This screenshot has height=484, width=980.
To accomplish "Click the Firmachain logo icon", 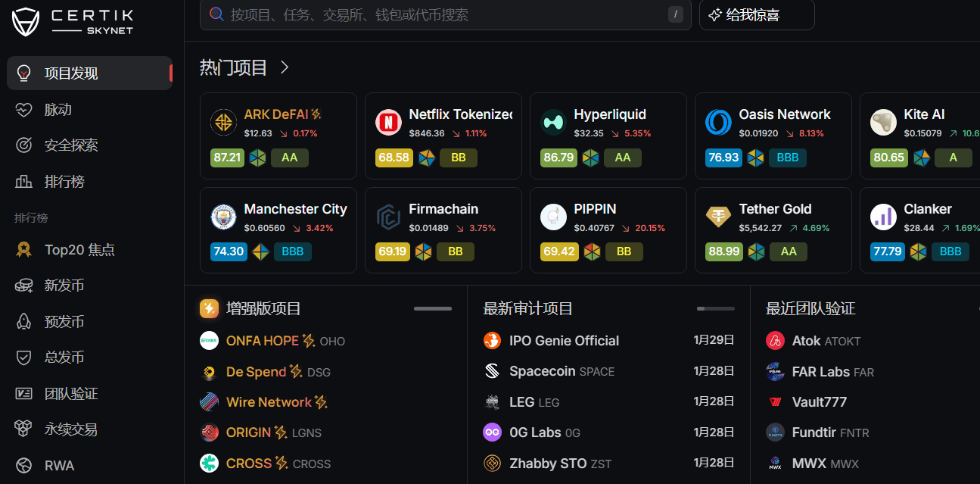I will [388, 217].
